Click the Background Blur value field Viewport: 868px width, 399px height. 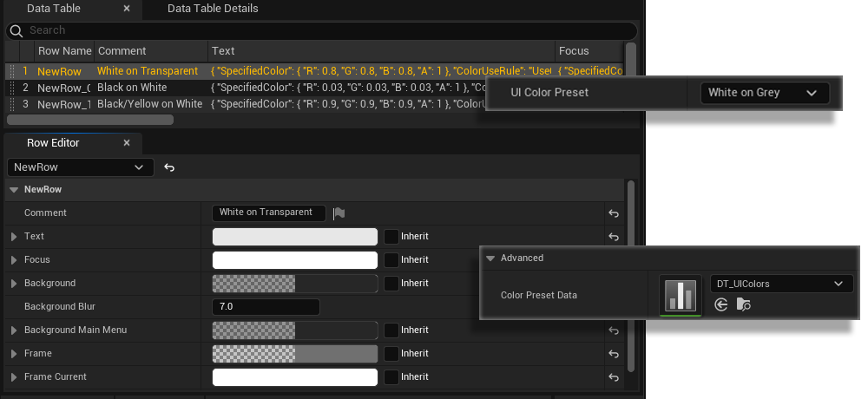point(266,307)
